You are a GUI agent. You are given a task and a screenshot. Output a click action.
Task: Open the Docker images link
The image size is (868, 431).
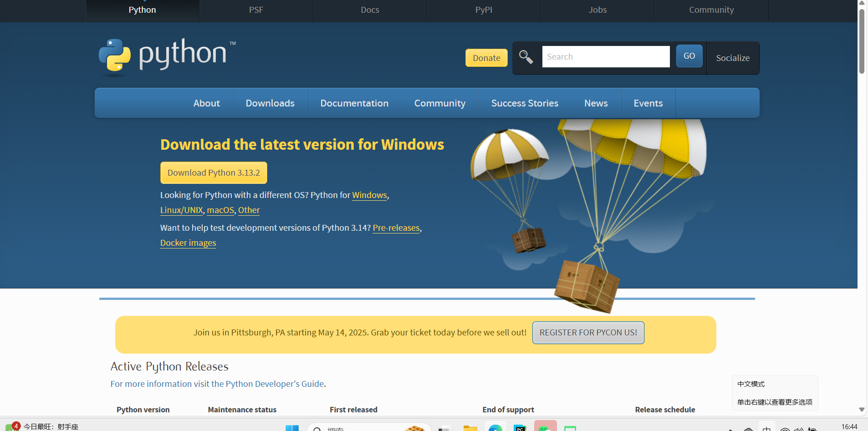(x=188, y=243)
